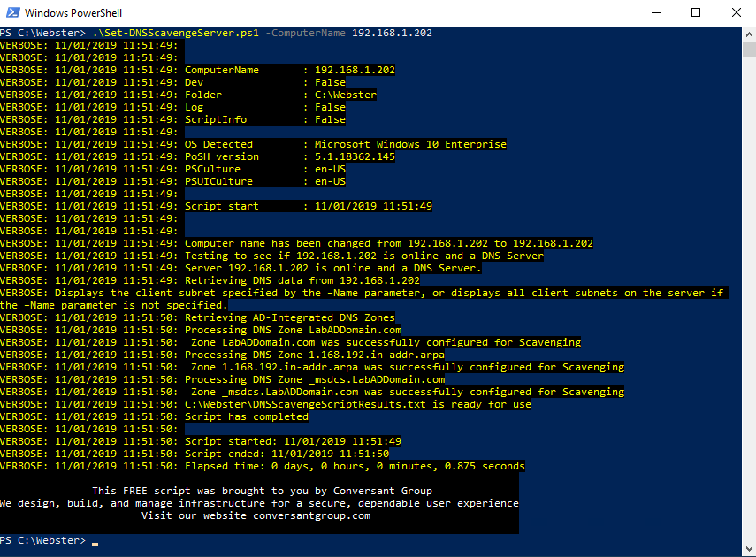This screenshot has width=756, height=557.
Task: Click the Microsoft Windows 10 Enterprise text
Action: click(x=410, y=144)
